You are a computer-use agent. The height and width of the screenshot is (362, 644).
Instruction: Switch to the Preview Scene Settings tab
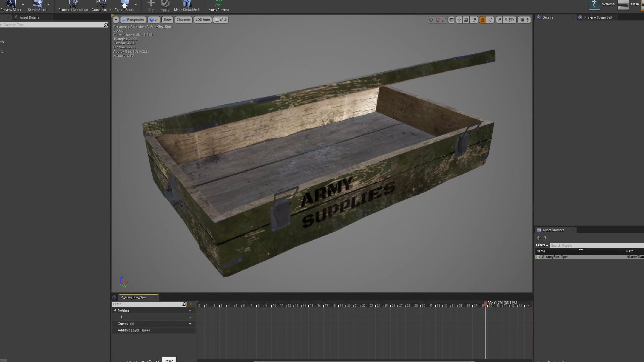(x=598, y=17)
